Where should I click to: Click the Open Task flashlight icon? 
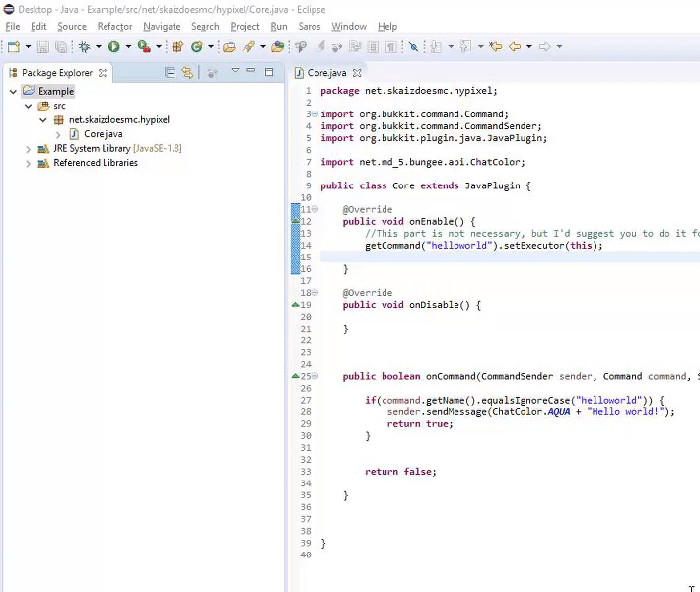point(248,47)
